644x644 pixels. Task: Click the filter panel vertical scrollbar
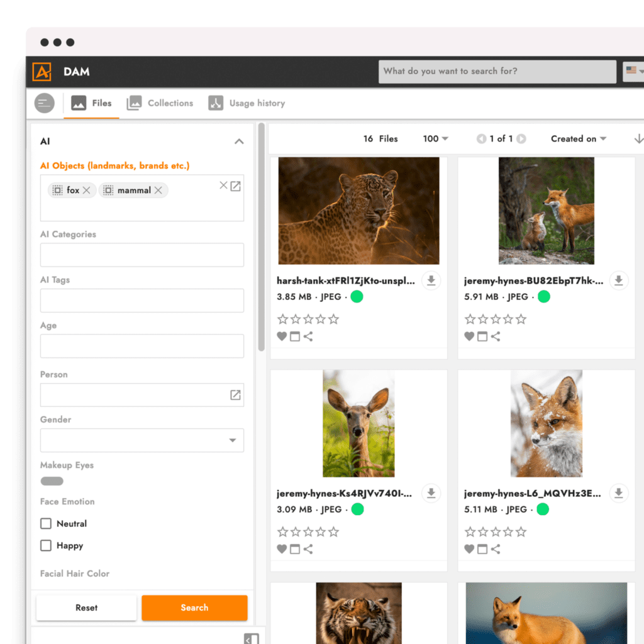point(261,237)
